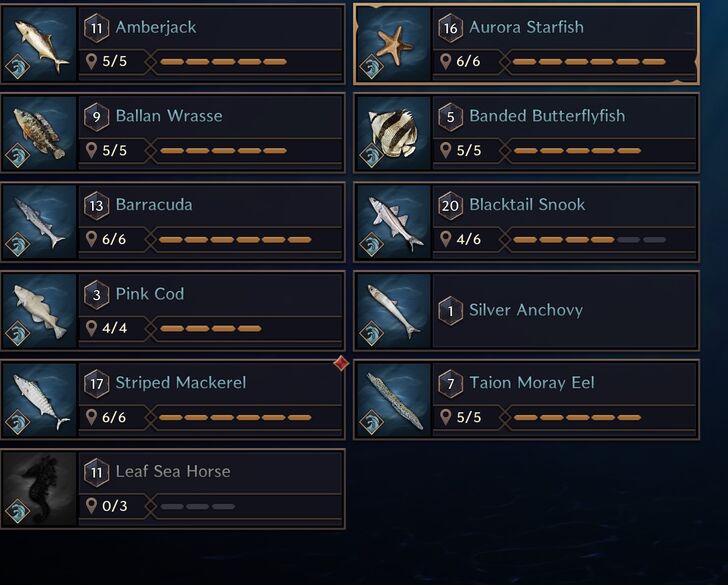This screenshot has width=728, height=585.
Task: Click the level 16 badge on Aurora Starfish
Action: tap(450, 27)
